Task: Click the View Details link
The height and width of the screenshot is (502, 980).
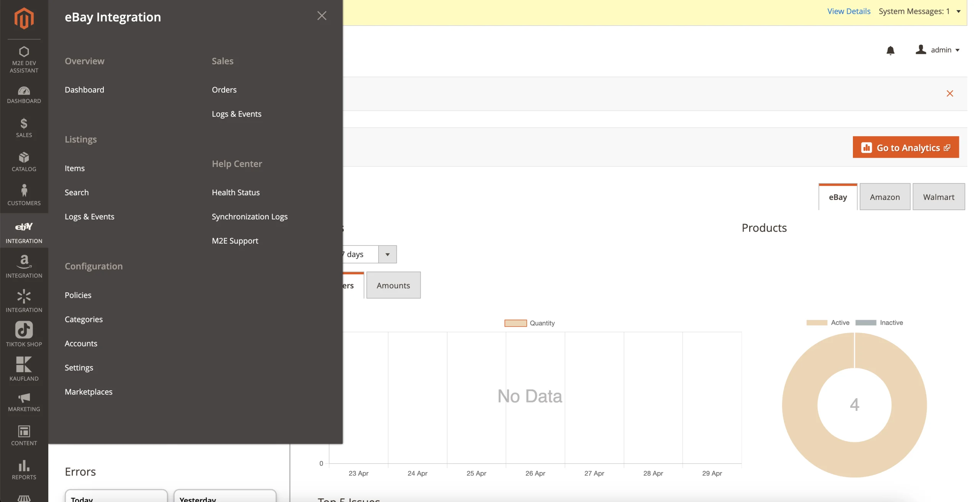Action: (848, 11)
